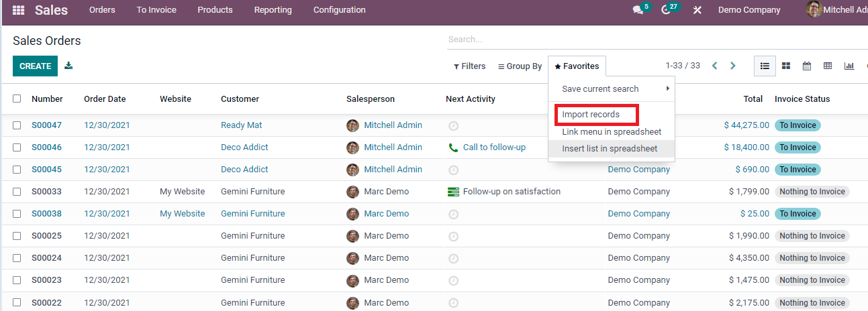Open the Reporting menu
The width and height of the screenshot is (868, 311).
273,10
